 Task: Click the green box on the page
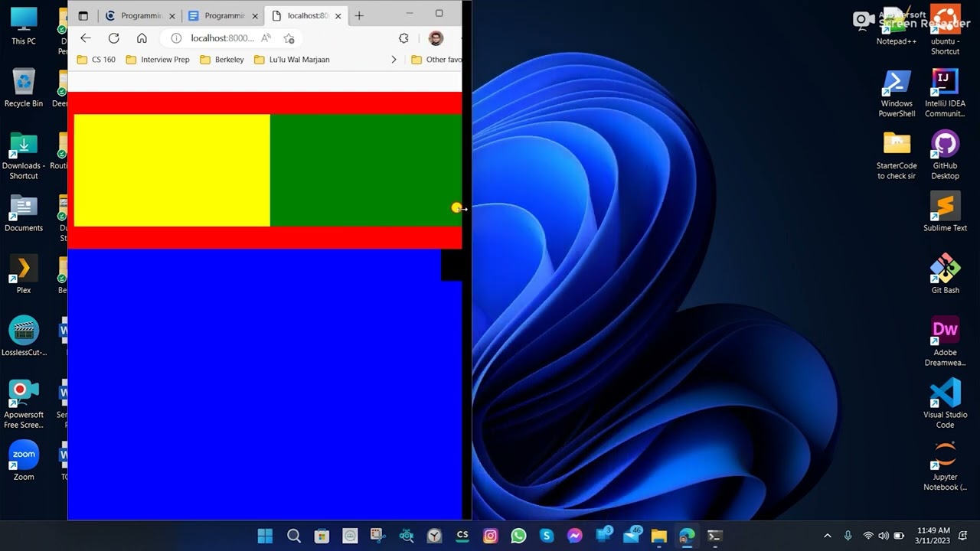pos(366,171)
